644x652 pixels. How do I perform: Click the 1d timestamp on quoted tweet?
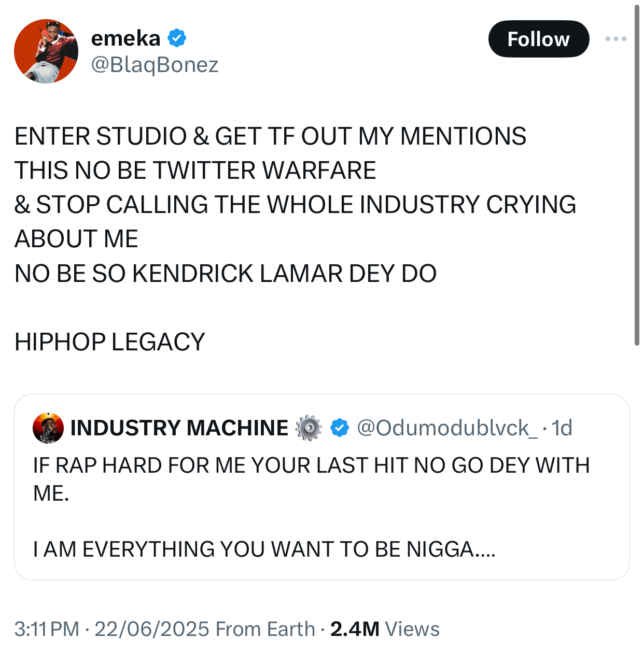(x=562, y=428)
